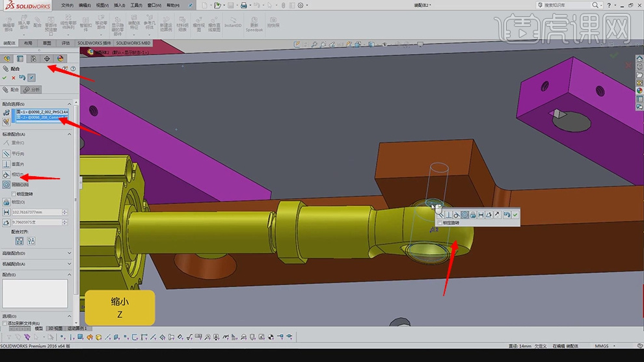The image size is (644, 362).
Task: Open the Tools (工具) menu
Action: [136, 5]
